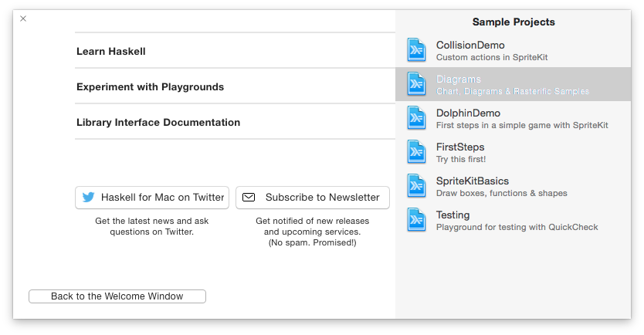Open the Learn Haskell section

[x=111, y=51]
